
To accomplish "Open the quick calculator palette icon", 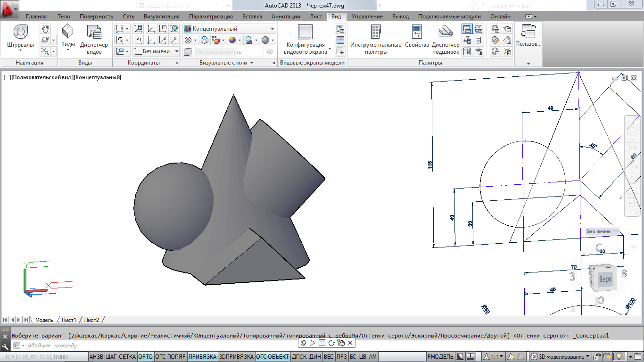I will [479, 40].
